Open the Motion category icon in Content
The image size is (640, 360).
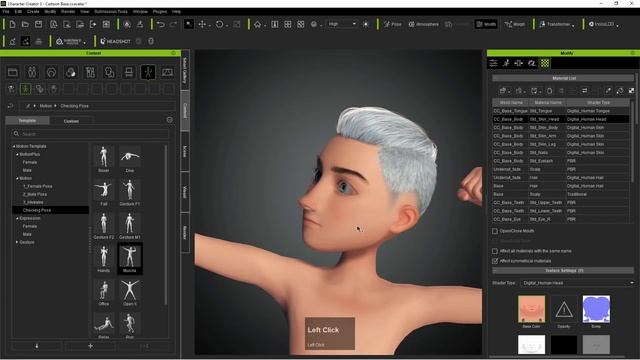(x=148, y=72)
